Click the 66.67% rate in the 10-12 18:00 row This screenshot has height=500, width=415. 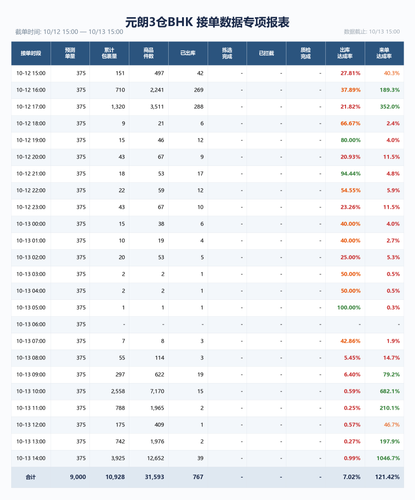coord(350,123)
